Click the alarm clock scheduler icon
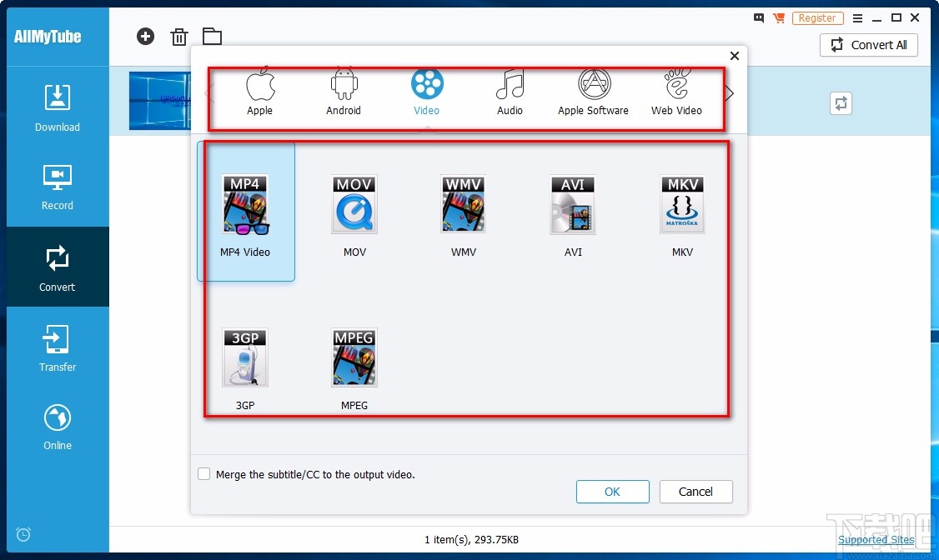 [23, 533]
